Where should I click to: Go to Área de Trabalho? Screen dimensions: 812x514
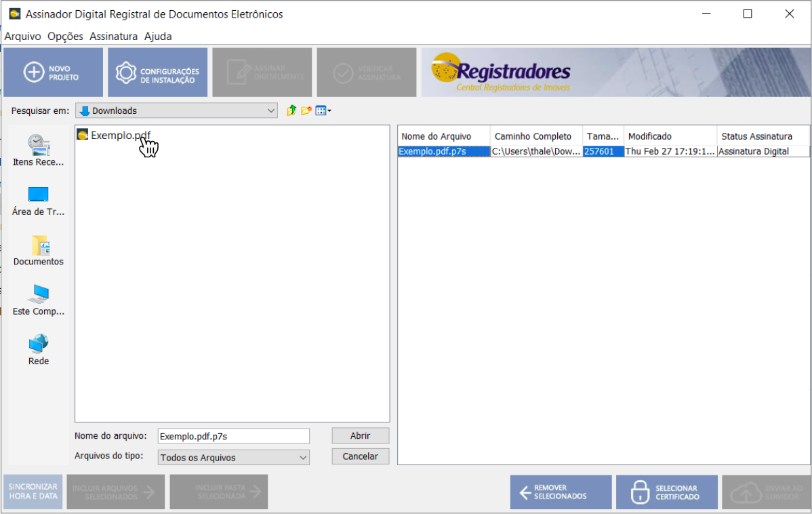[39, 200]
